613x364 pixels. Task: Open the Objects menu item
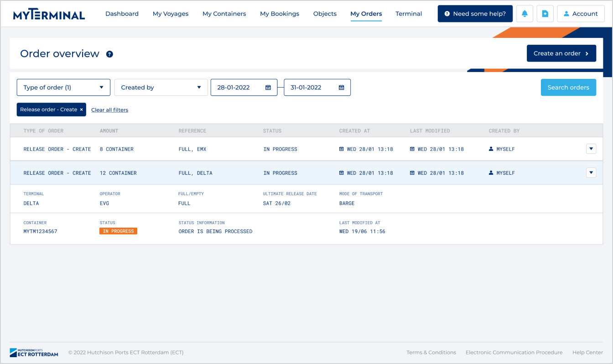(x=325, y=14)
